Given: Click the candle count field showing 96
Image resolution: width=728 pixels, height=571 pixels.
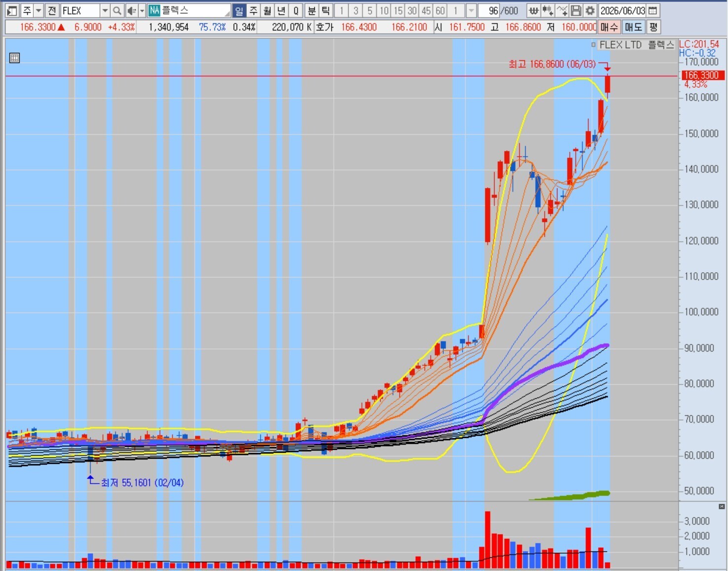Looking at the screenshot, I should point(489,10).
